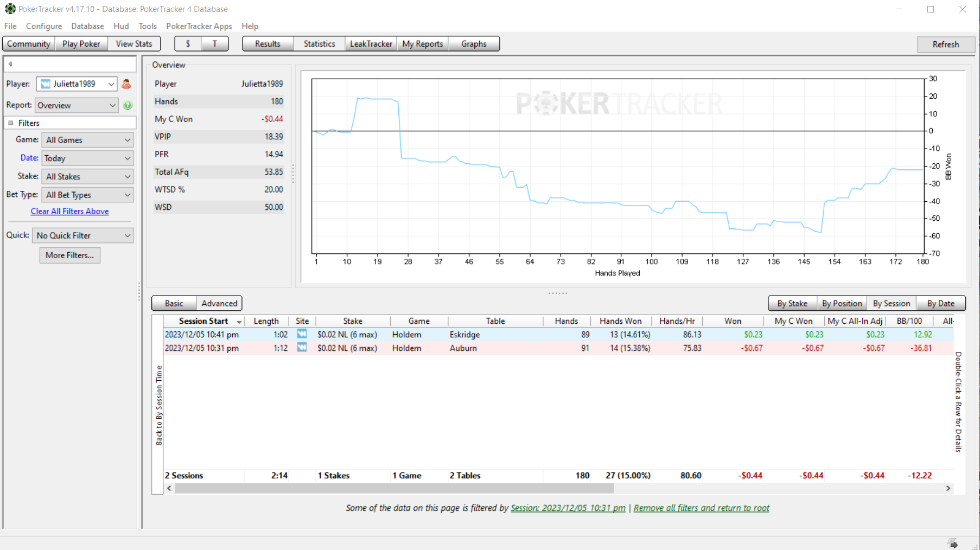Screen dimensions: 980x550
Task: Open the Session Start column sort arrow
Action: [239, 322]
